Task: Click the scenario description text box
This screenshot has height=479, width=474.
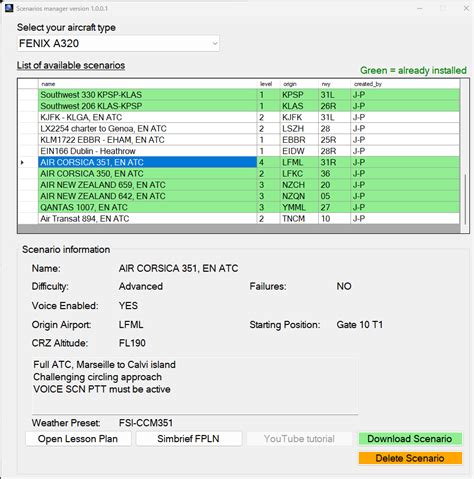Action: (x=195, y=386)
